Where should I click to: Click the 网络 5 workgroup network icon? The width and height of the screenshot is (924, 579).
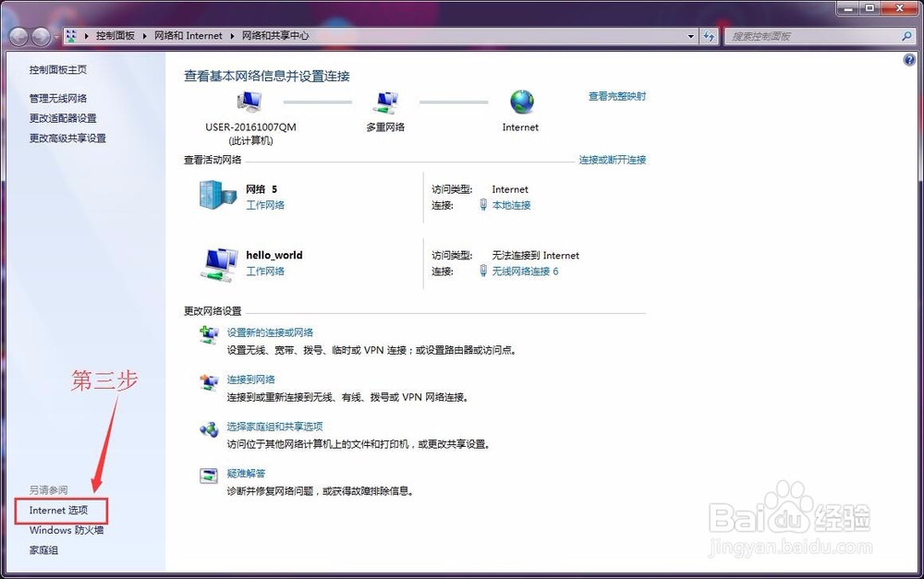tap(218, 195)
